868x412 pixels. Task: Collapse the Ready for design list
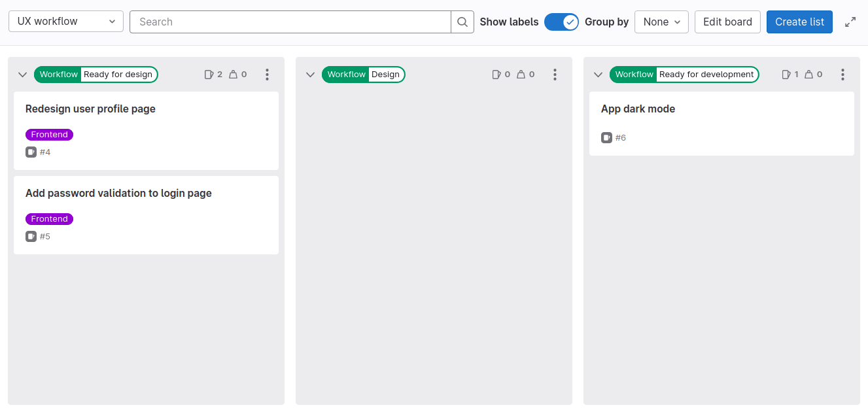(22, 75)
